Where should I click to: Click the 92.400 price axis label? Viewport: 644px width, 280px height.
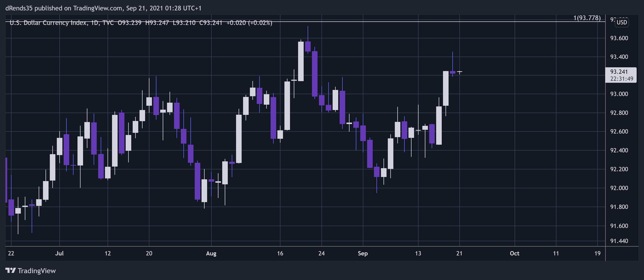(x=619, y=150)
